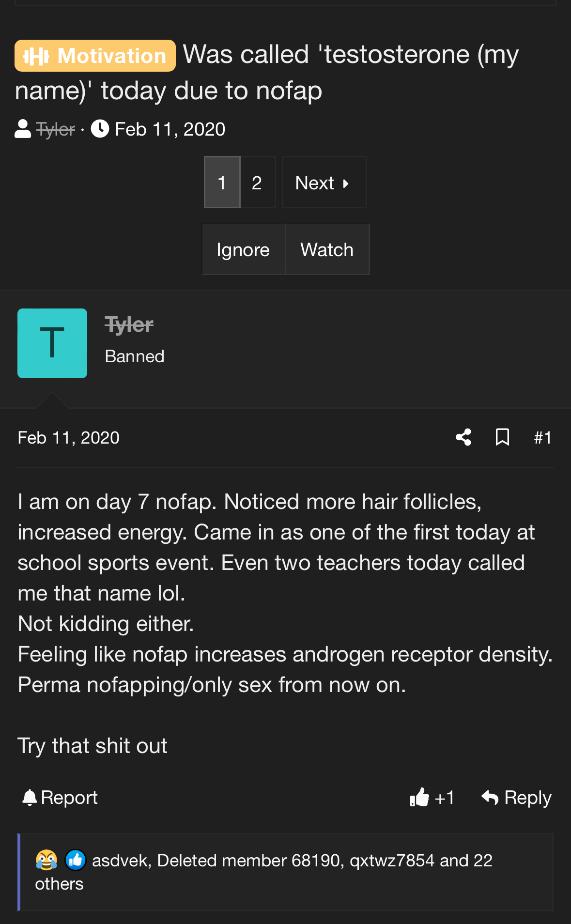The height and width of the screenshot is (924, 571).
Task: Click the Next page button
Action: coord(323,183)
